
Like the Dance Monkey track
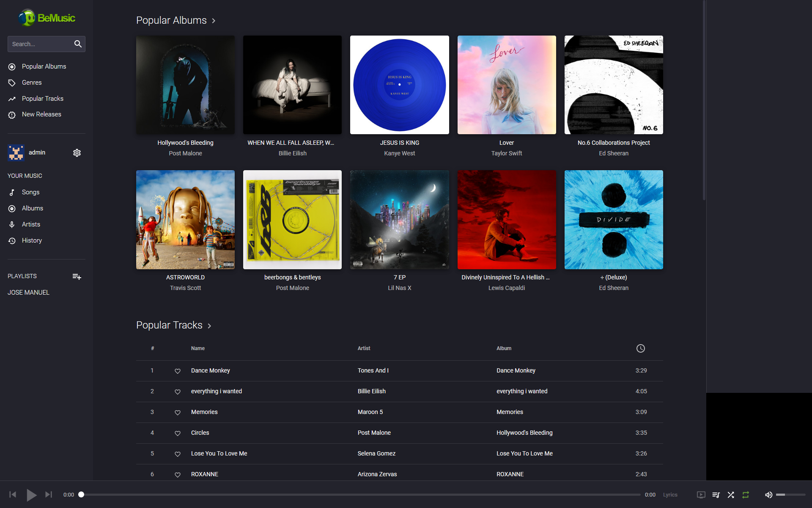pos(178,371)
